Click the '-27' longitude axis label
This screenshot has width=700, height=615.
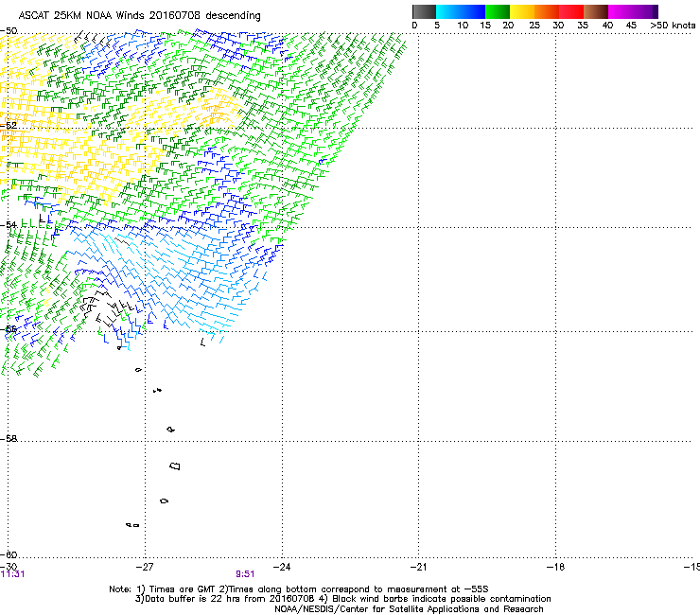(145, 567)
